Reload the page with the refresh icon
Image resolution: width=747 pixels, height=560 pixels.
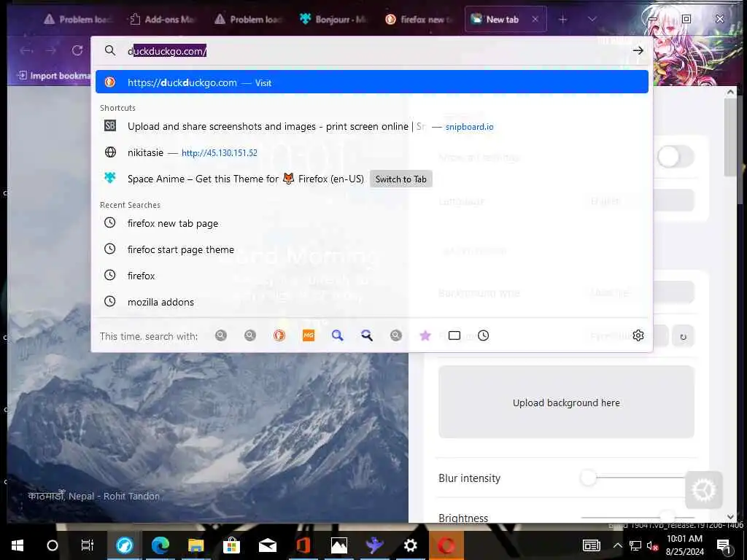(77, 50)
